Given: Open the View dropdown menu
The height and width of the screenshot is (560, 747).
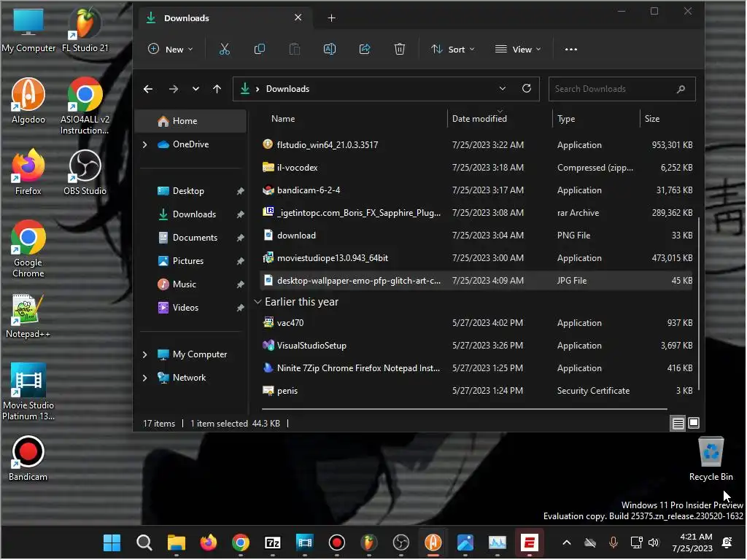Looking at the screenshot, I should (518, 49).
